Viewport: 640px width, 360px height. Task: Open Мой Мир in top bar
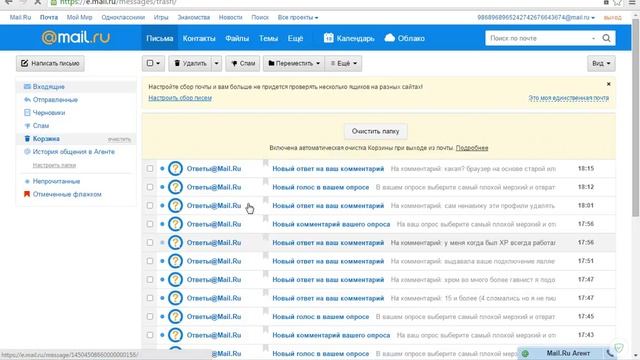click(x=80, y=18)
